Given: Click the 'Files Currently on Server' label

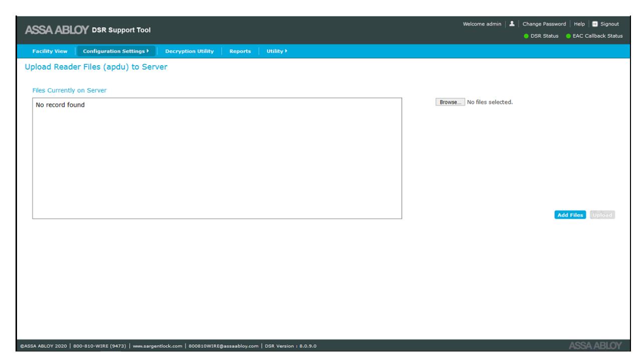Looking at the screenshot, I should (69, 90).
